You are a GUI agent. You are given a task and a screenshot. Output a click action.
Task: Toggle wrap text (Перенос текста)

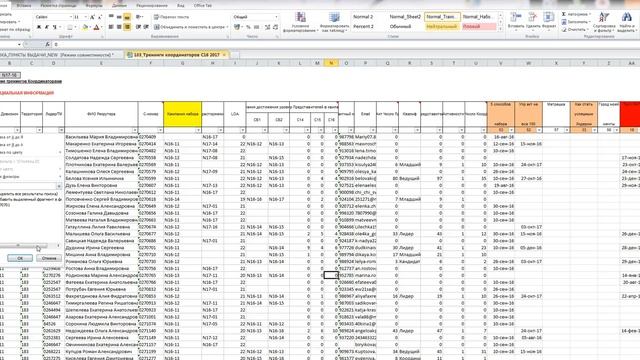171,17
